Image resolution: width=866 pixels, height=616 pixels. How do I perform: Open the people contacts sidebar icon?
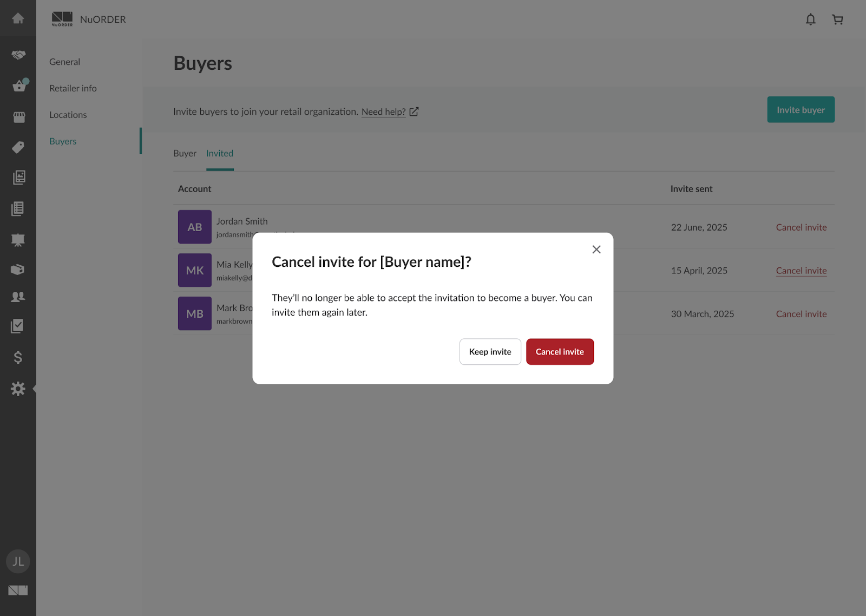18,297
